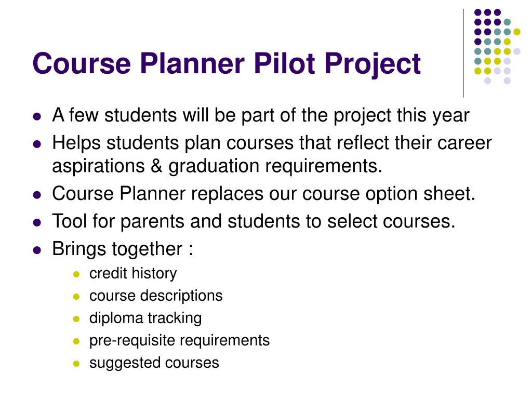Click the purple bullet before 'Helps students'
532x399 pixels.
pyautogui.click(x=37, y=144)
